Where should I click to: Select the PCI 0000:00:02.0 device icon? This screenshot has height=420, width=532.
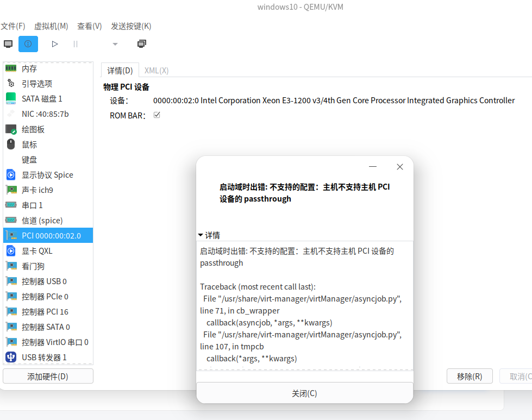11,235
